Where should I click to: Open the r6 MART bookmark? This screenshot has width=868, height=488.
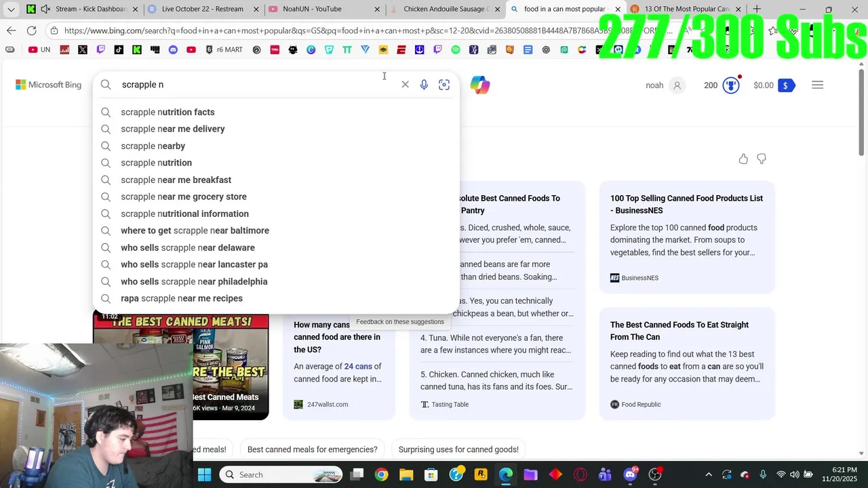click(x=224, y=49)
